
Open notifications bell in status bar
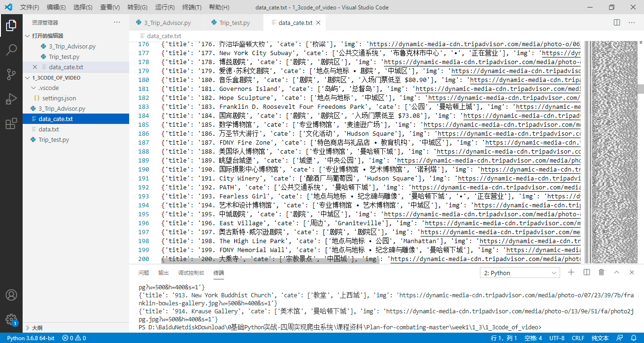635,338
